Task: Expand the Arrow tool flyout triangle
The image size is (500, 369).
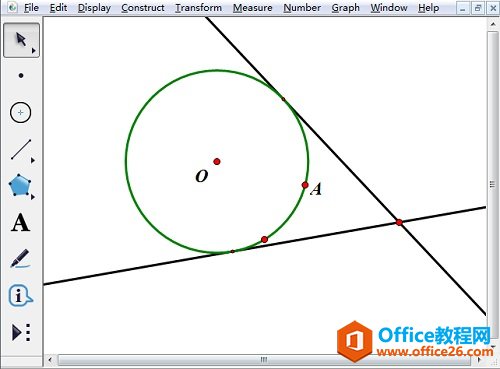Action: (x=33, y=51)
